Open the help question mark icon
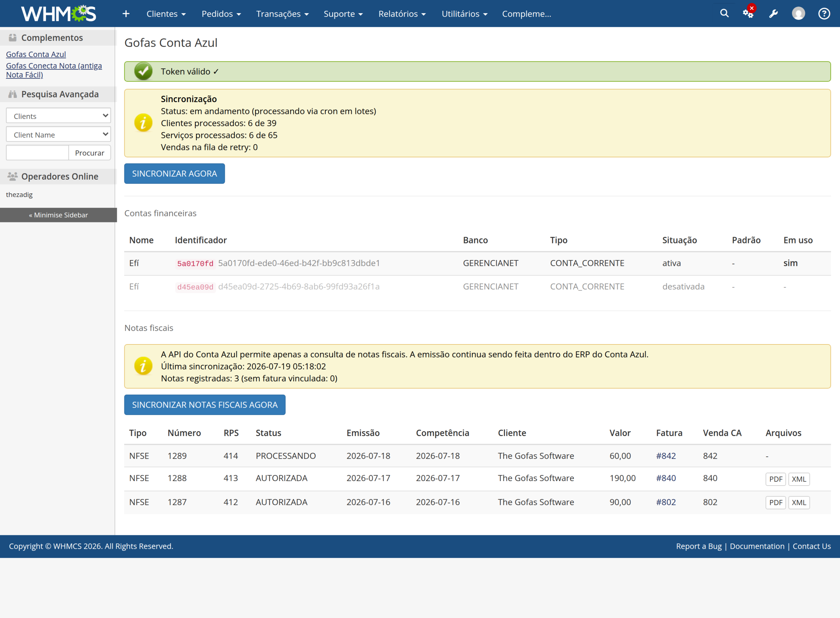The width and height of the screenshot is (840, 618). pos(824,13)
